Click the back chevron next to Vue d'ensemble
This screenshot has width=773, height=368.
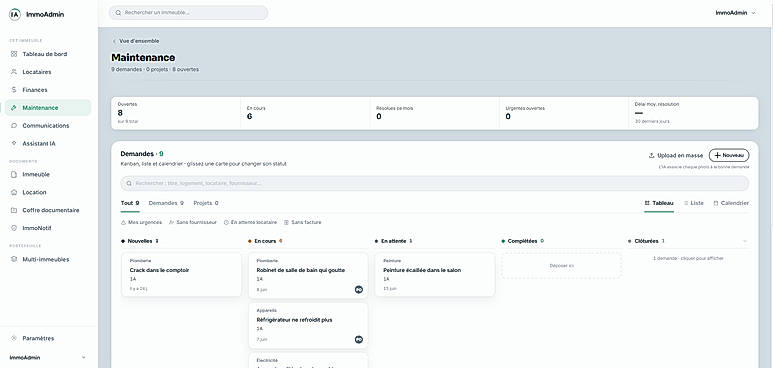pyautogui.click(x=114, y=41)
